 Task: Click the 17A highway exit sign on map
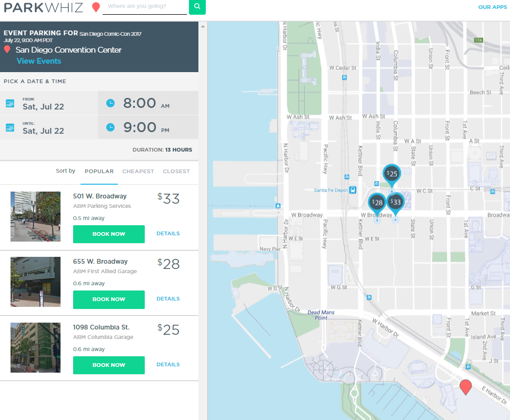[478, 40]
